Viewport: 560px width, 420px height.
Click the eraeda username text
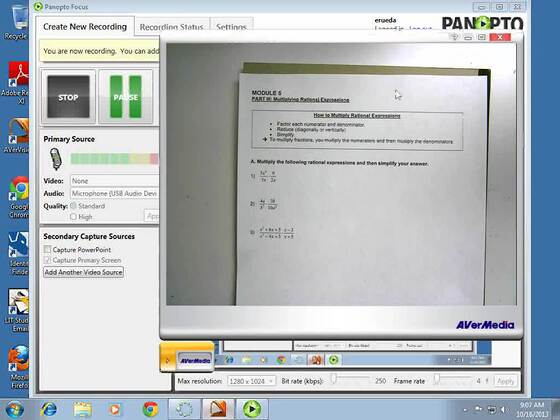point(385,20)
